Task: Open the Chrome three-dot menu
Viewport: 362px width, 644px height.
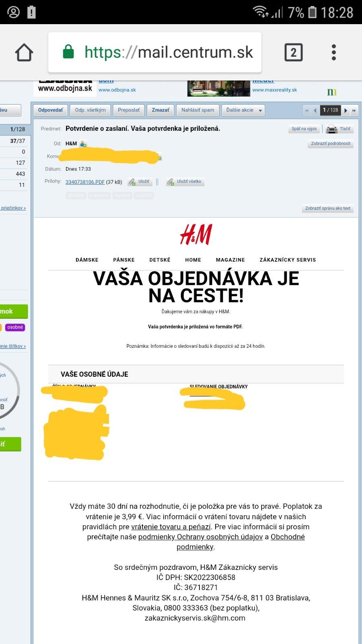Action: [334, 52]
